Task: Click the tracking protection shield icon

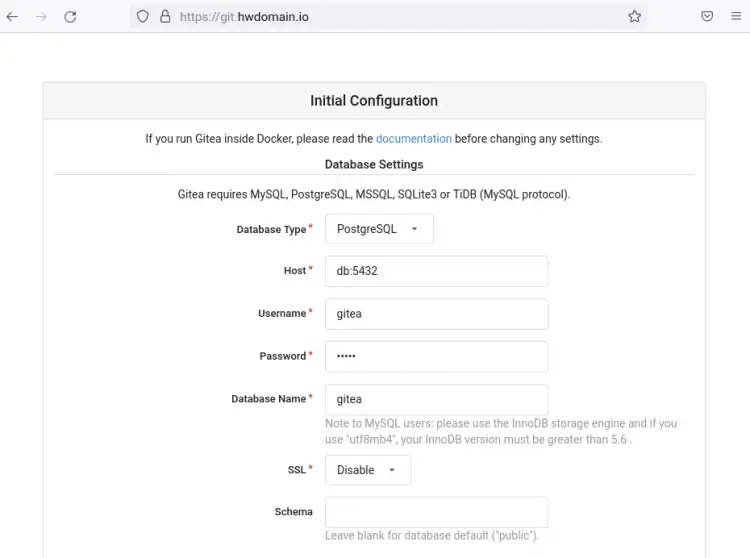Action: coord(143,17)
